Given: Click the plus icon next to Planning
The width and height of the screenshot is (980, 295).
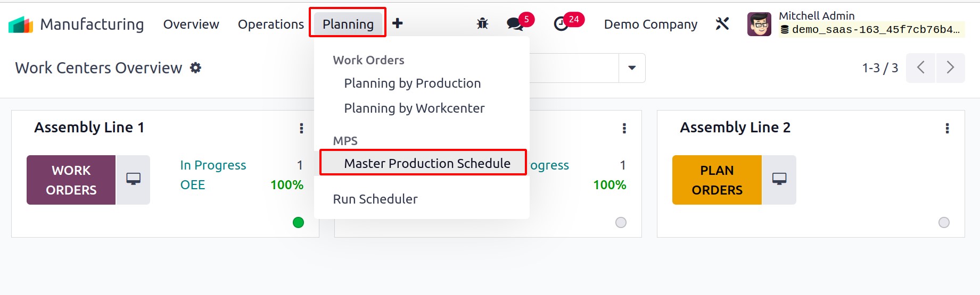Looking at the screenshot, I should coord(397,23).
